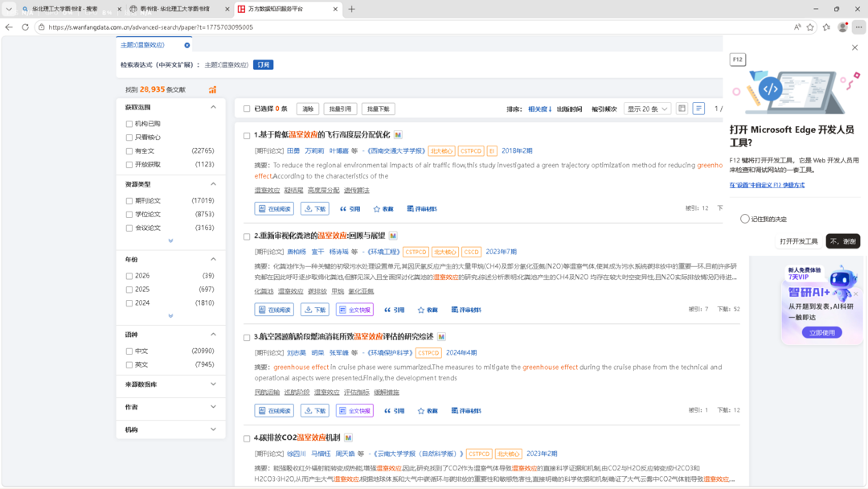
Task: Tick the 已选择 select-all checkbox
Action: point(247,109)
